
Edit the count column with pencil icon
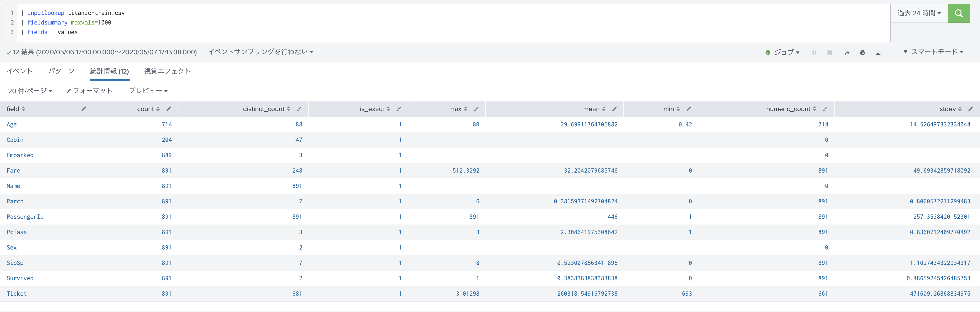[x=168, y=109]
